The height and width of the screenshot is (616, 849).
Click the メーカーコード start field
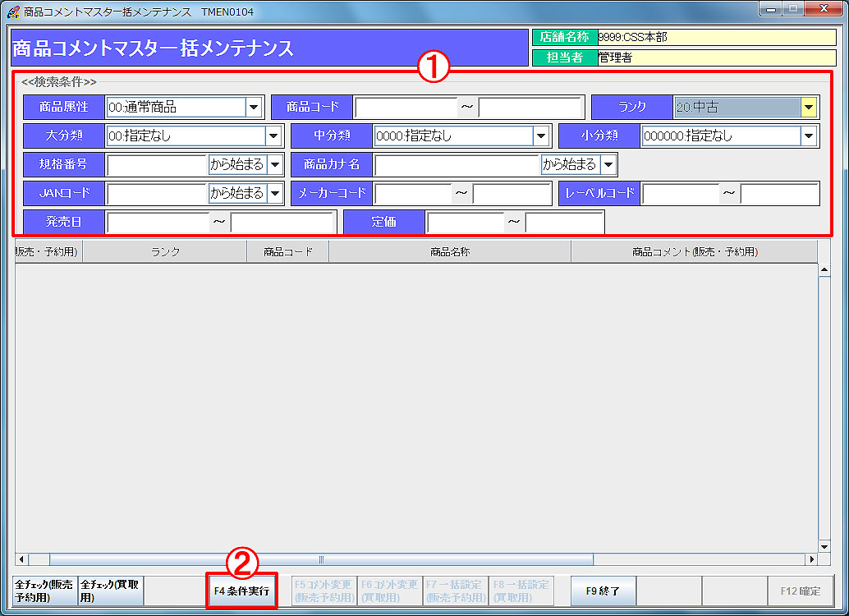coord(413,193)
